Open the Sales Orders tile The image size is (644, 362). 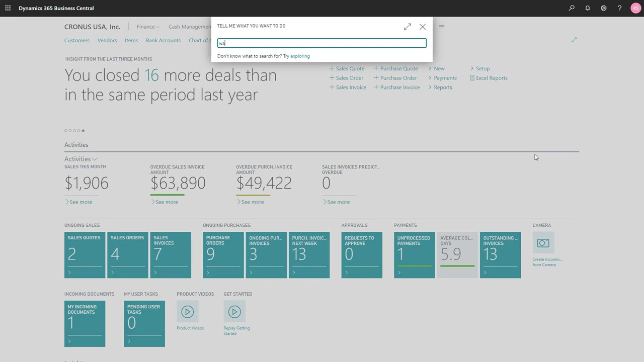128,255
